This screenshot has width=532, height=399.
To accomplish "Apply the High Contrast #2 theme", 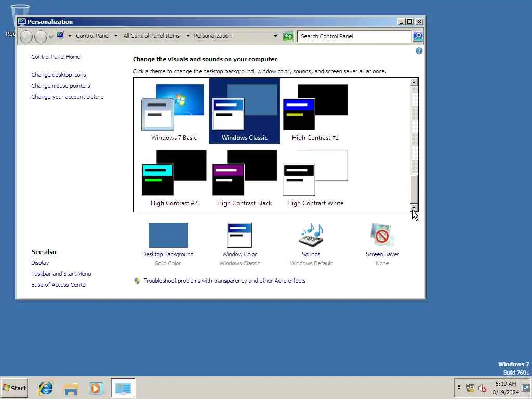I will click(x=174, y=178).
